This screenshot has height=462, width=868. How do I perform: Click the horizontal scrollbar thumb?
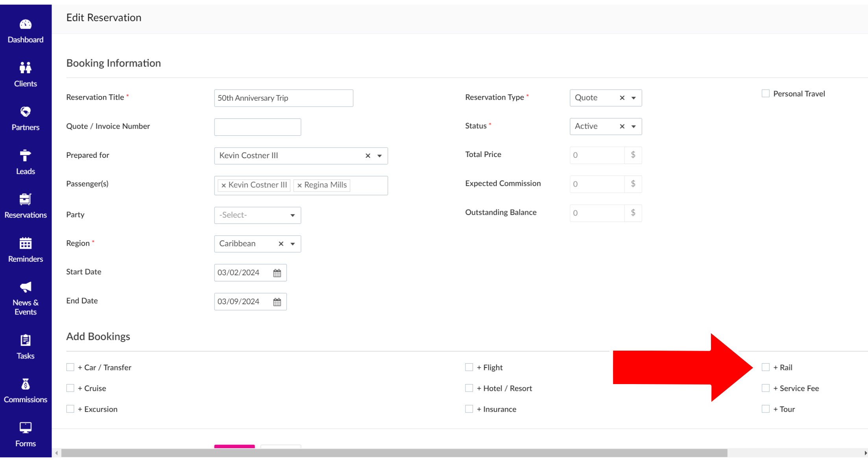(x=394, y=453)
